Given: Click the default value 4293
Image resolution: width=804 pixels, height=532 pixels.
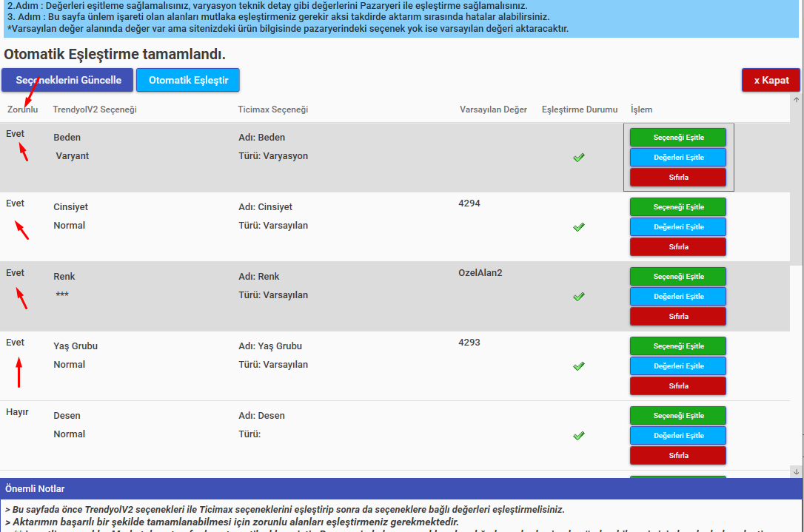Looking at the screenshot, I should [469, 343].
